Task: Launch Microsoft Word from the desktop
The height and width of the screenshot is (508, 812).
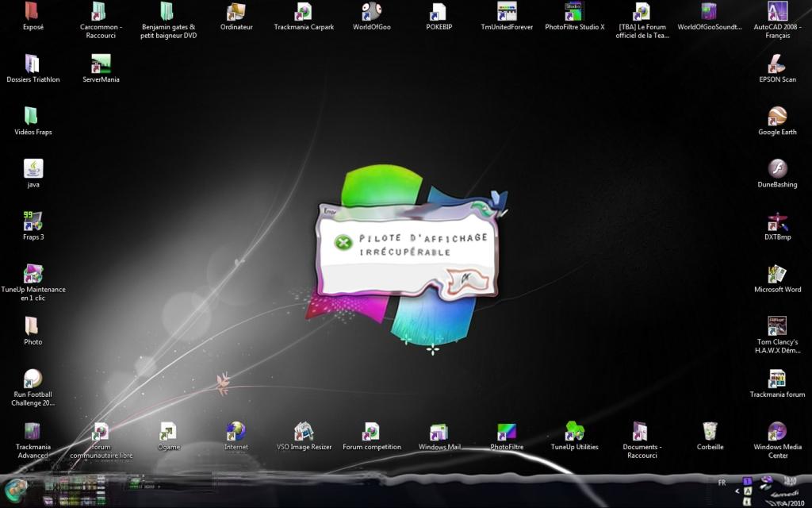Action: pyautogui.click(x=777, y=274)
